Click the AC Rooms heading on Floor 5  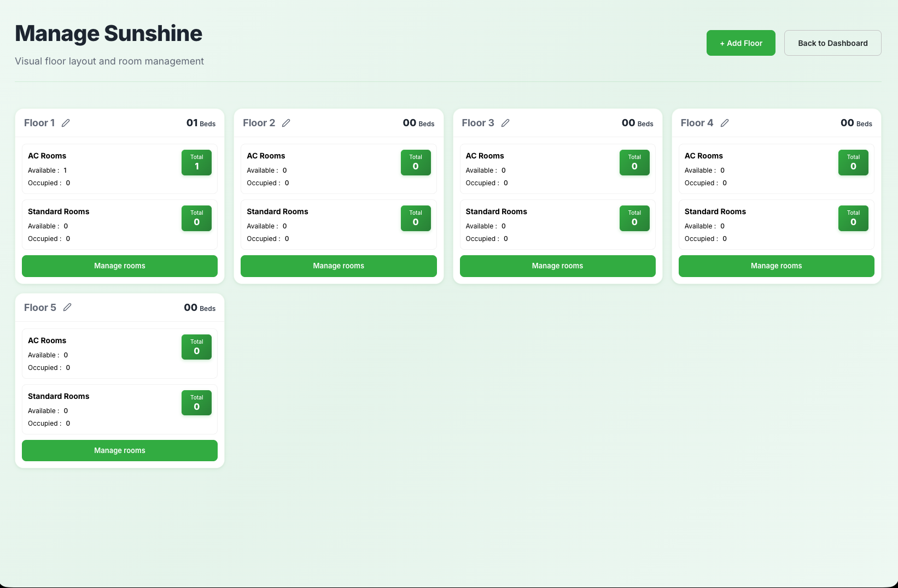[x=47, y=340]
